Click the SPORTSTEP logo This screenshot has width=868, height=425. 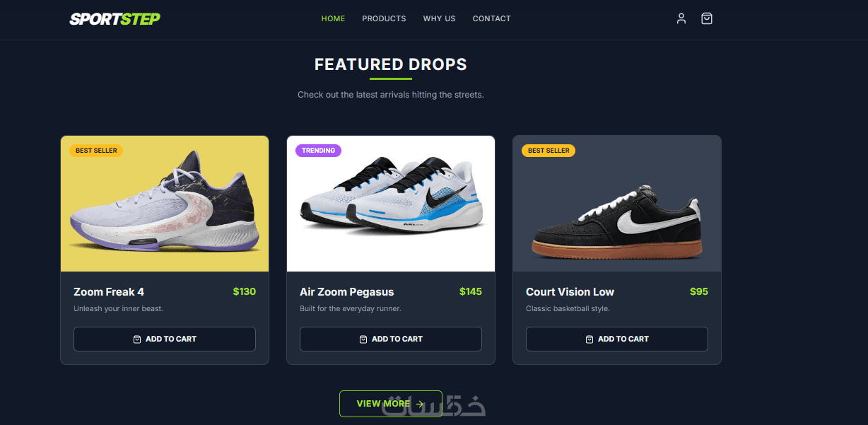115,19
